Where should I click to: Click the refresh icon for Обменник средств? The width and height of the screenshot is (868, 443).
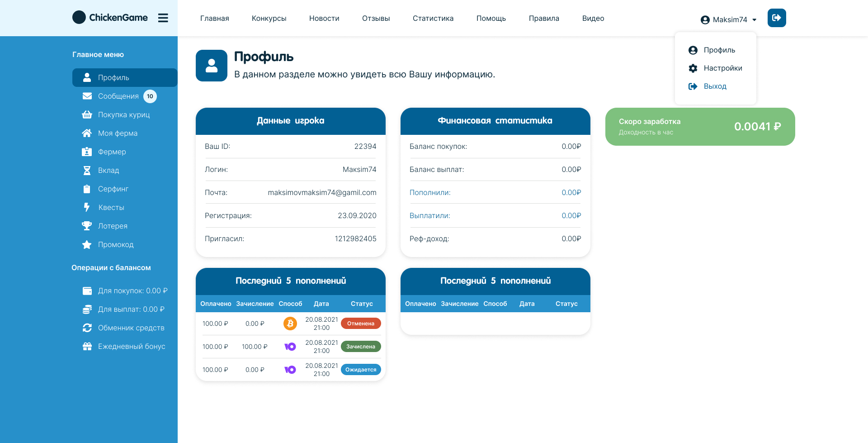87,328
